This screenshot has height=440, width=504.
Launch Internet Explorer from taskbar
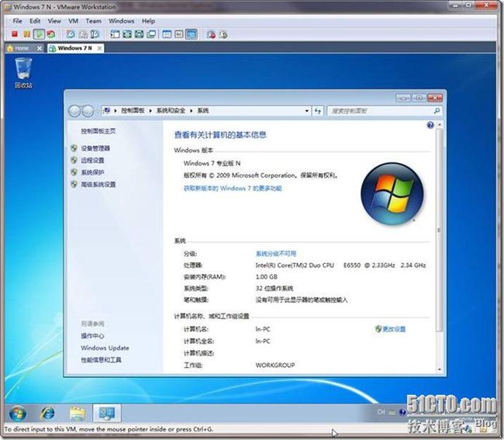coord(47,414)
